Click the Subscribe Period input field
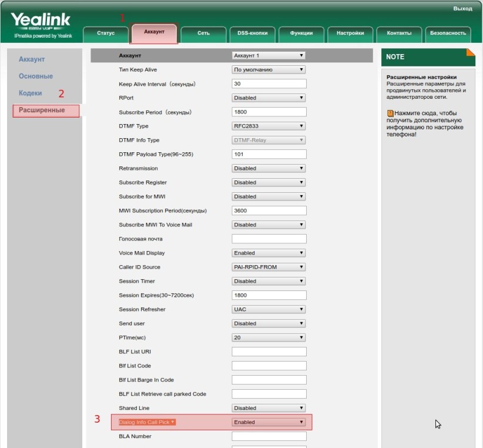The height and width of the screenshot is (448, 483). coord(269,112)
